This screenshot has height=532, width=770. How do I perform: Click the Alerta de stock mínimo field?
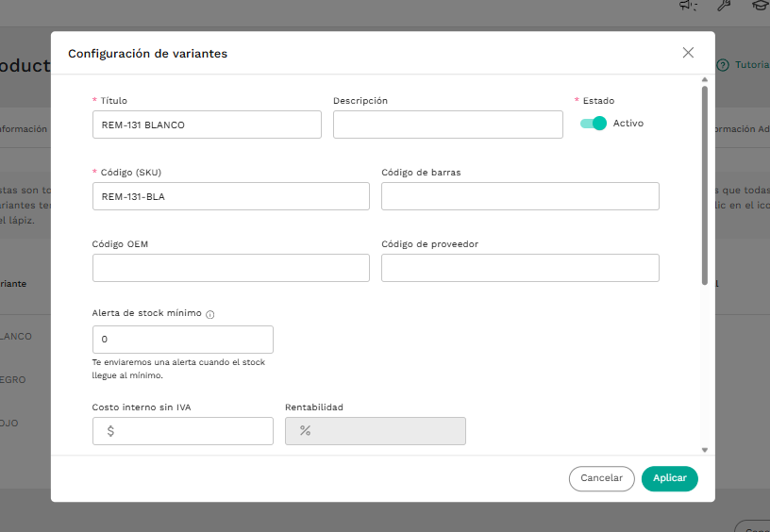(183, 340)
